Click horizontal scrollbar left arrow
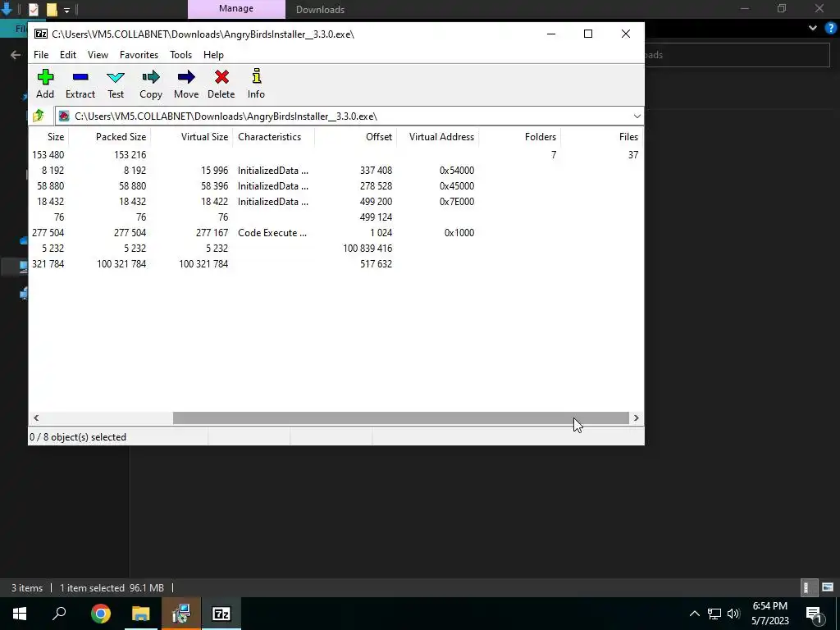Viewport: 840px width, 630px height. click(x=36, y=418)
